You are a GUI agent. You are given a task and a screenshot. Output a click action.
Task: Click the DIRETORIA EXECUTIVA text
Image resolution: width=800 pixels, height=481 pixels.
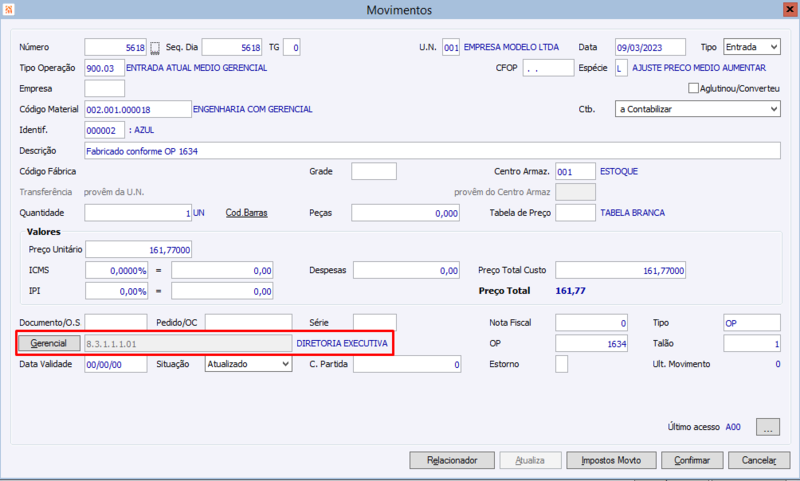342,343
